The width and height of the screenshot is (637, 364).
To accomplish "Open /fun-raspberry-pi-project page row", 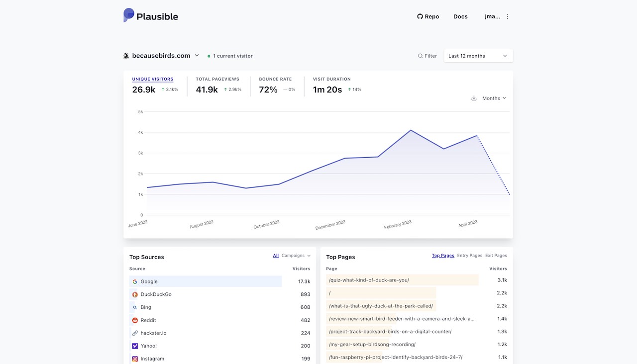I will pos(417,357).
